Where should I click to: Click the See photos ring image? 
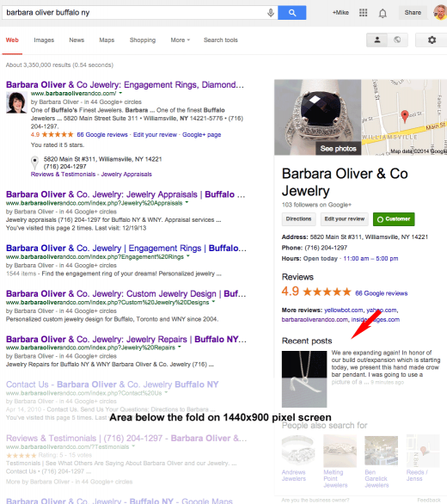point(317,117)
